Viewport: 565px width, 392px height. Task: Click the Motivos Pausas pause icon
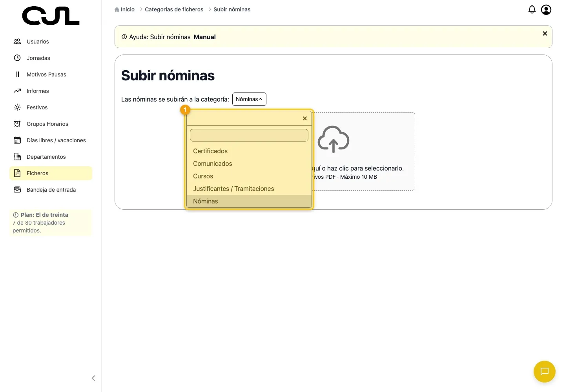point(17,74)
